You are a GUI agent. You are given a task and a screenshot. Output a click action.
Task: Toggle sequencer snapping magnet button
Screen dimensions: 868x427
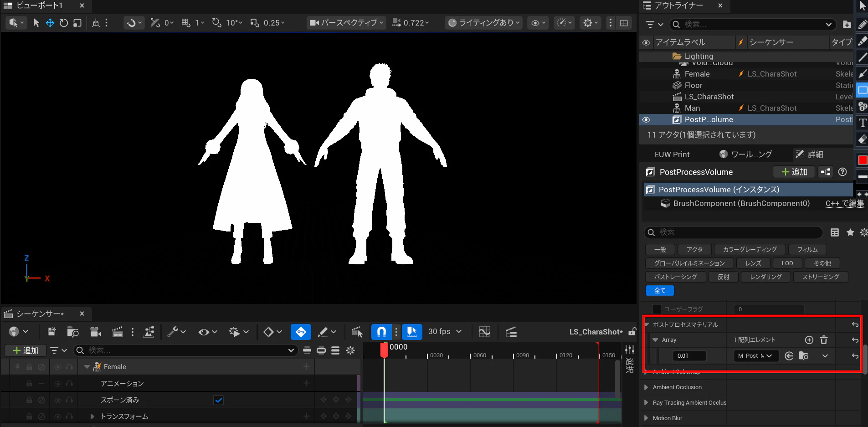click(x=382, y=332)
